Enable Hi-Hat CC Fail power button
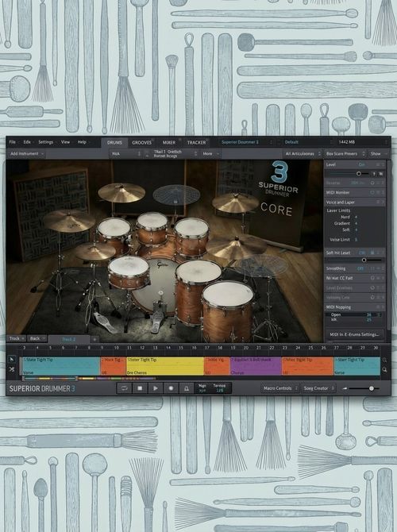This screenshot has height=532, width=397. [372, 278]
